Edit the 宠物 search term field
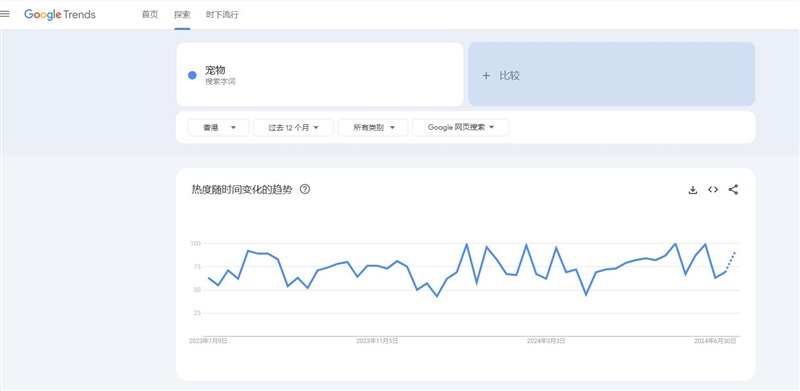This screenshot has width=800, height=391. (x=320, y=75)
